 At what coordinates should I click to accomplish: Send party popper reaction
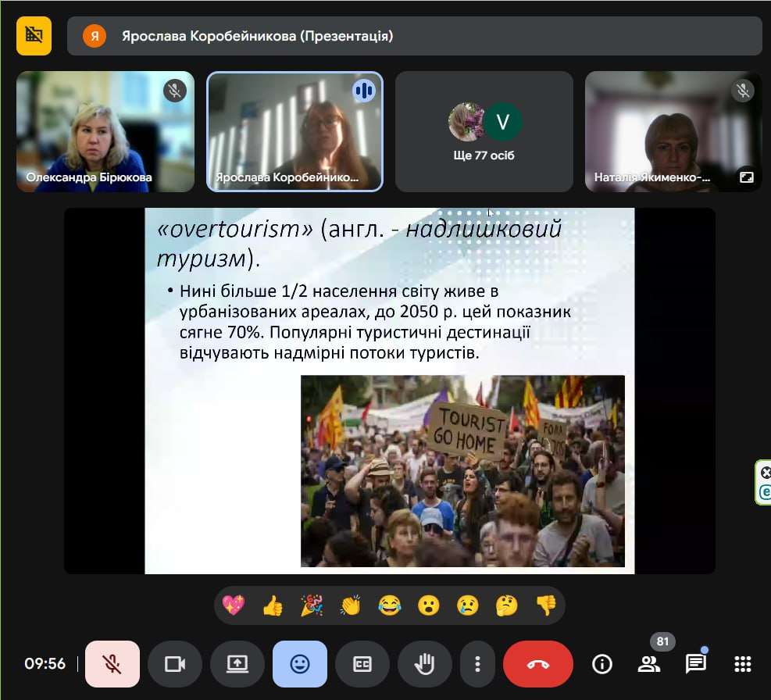pyautogui.click(x=312, y=605)
